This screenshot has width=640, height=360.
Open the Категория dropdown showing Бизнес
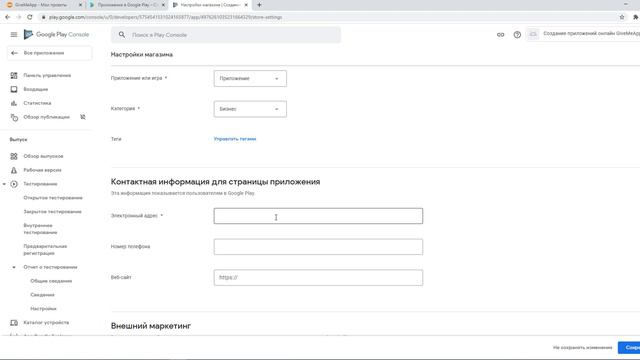[x=250, y=109]
